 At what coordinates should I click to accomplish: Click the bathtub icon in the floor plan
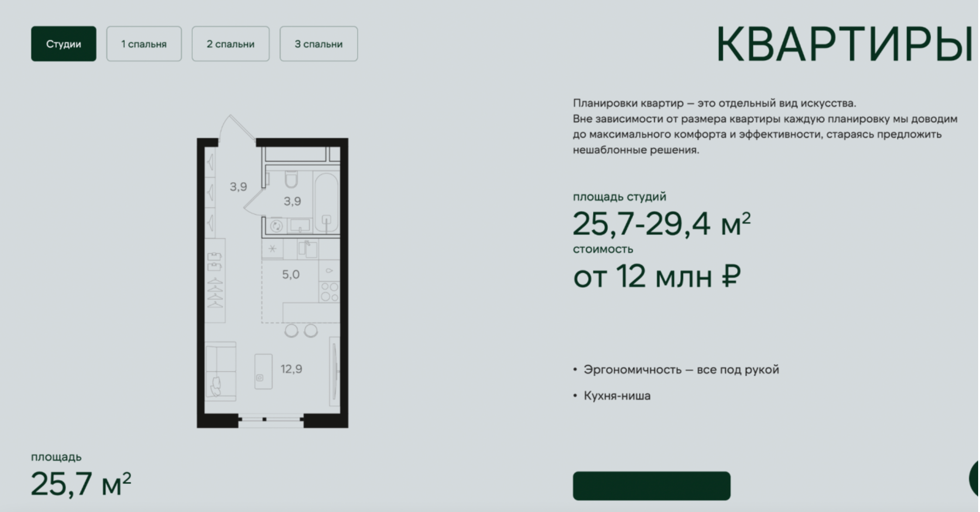(x=327, y=201)
